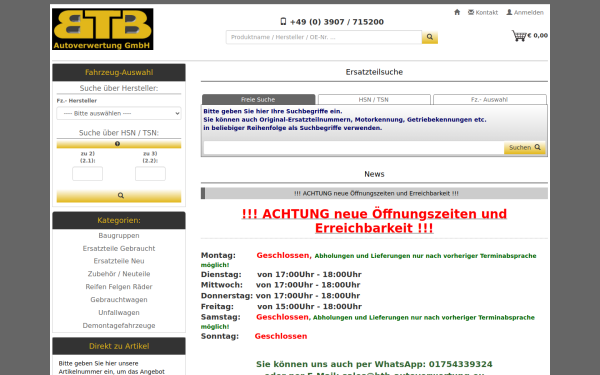Viewport: 600px width, 375px height.
Task: Open Reifen Felgen Räder category
Action: 119,287
